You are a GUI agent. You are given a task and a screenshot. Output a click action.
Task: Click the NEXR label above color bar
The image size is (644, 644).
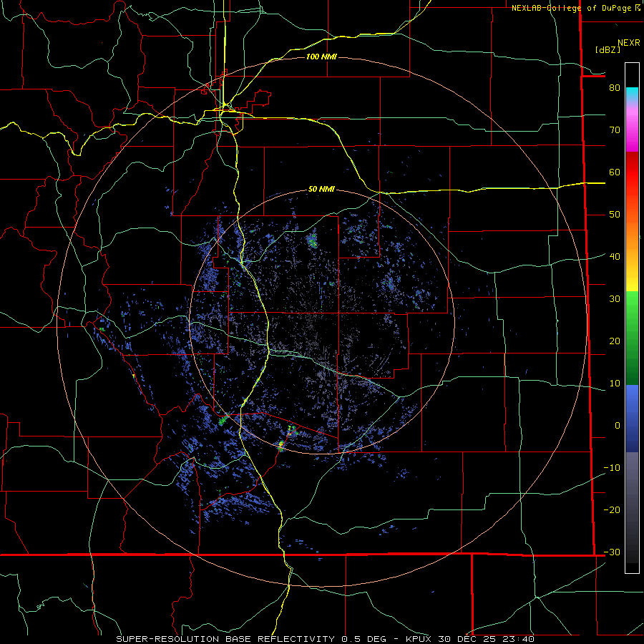pyautogui.click(x=629, y=43)
